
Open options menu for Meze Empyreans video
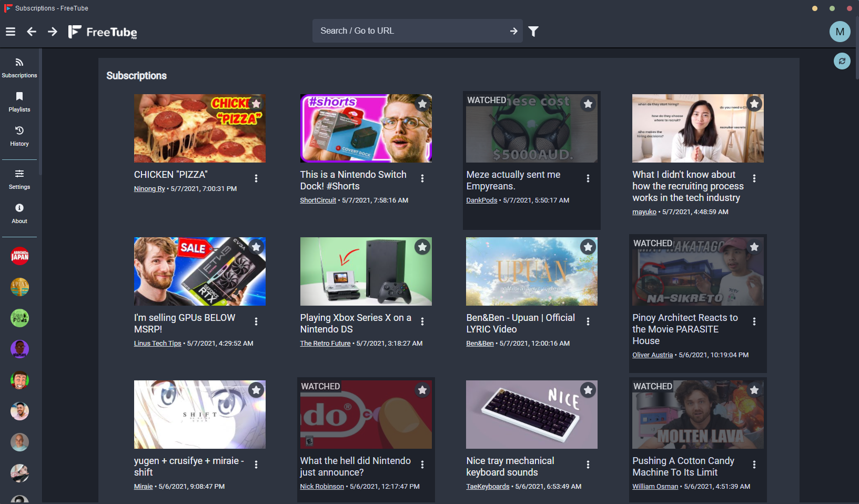[588, 178]
